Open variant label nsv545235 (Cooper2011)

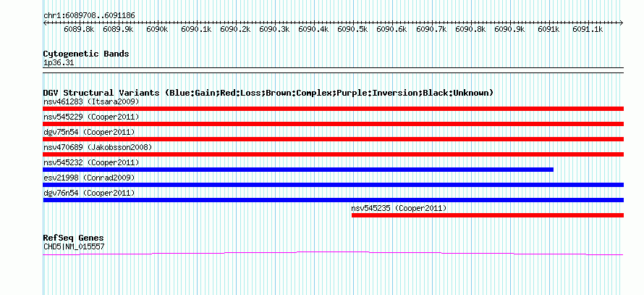tap(399, 208)
